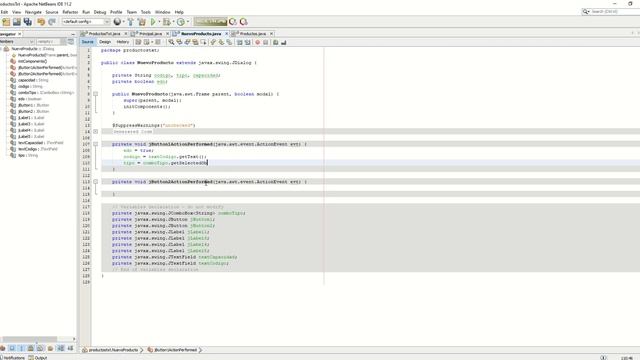The width and height of the screenshot is (640, 360).
Task: Close the NuevoProducto.java tab
Action: click(227, 33)
